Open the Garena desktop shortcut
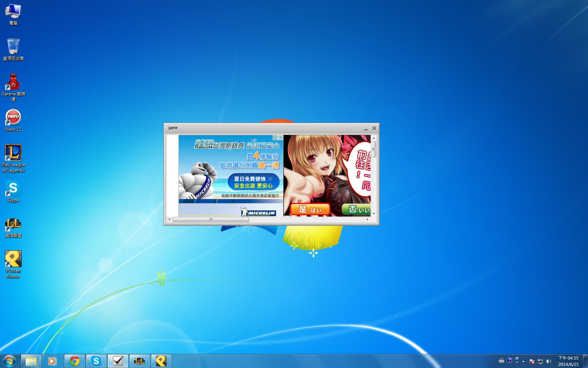 [13, 83]
